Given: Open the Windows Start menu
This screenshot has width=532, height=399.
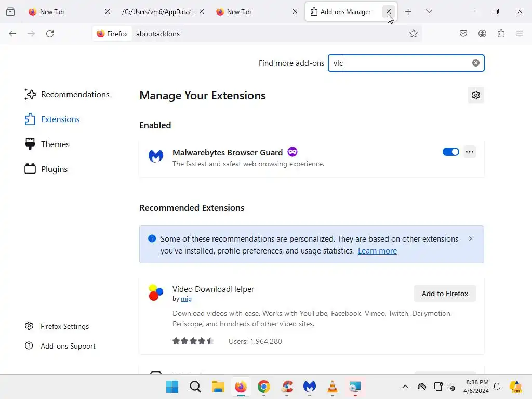Looking at the screenshot, I should click(172, 387).
